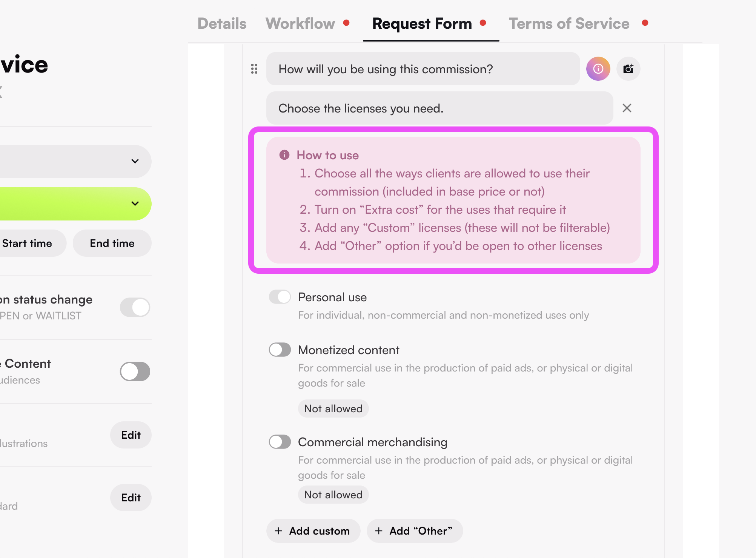Enable the Monetized content toggle

point(280,350)
